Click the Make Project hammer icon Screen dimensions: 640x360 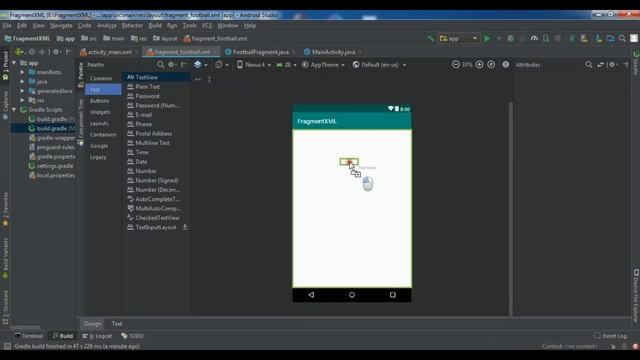click(x=430, y=38)
